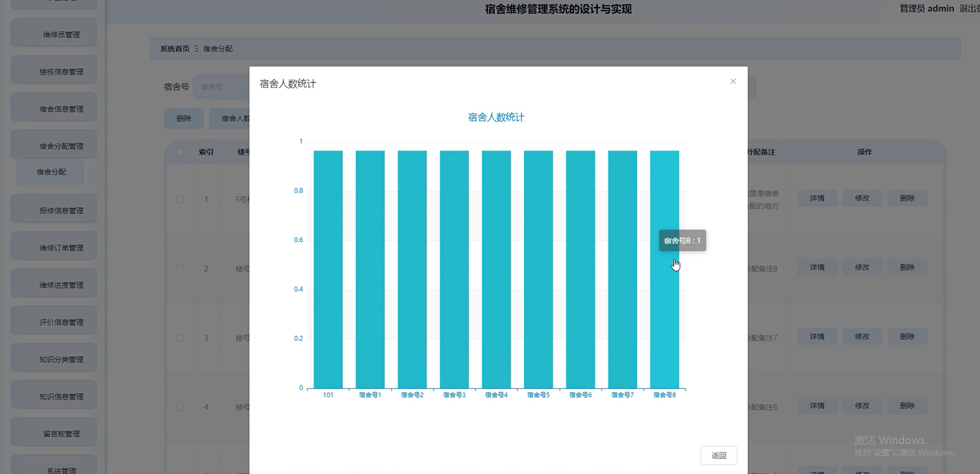Open 评价信息管理 sidebar menu
Image resolution: width=980 pixels, height=474 pixels.
click(54, 321)
